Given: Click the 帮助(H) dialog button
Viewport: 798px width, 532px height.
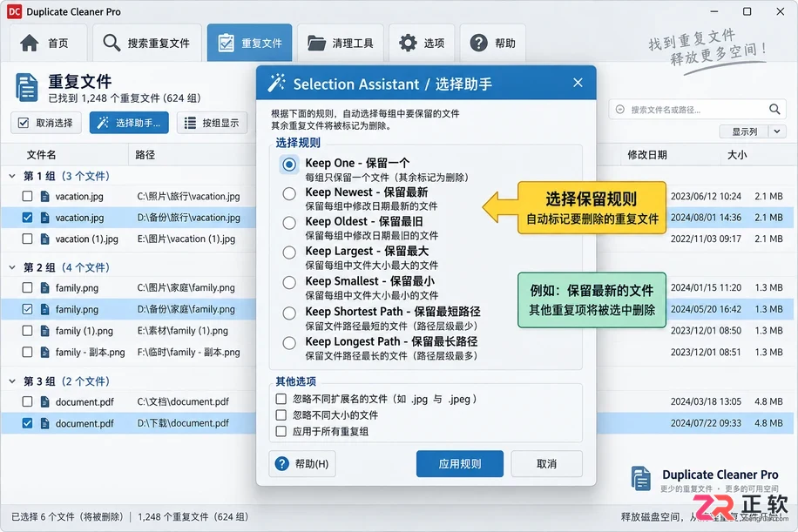Looking at the screenshot, I should coord(302,464).
